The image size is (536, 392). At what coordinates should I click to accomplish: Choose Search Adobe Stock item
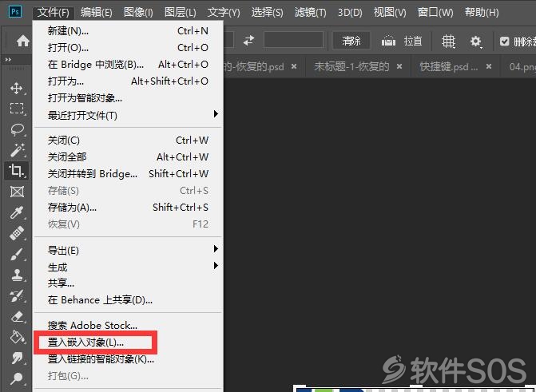(x=128, y=325)
